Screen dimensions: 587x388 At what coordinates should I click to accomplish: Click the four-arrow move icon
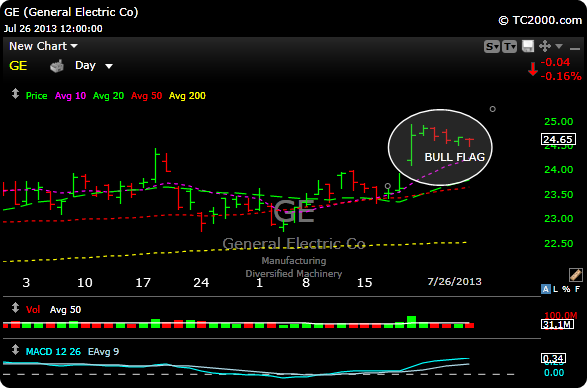[x=544, y=46]
